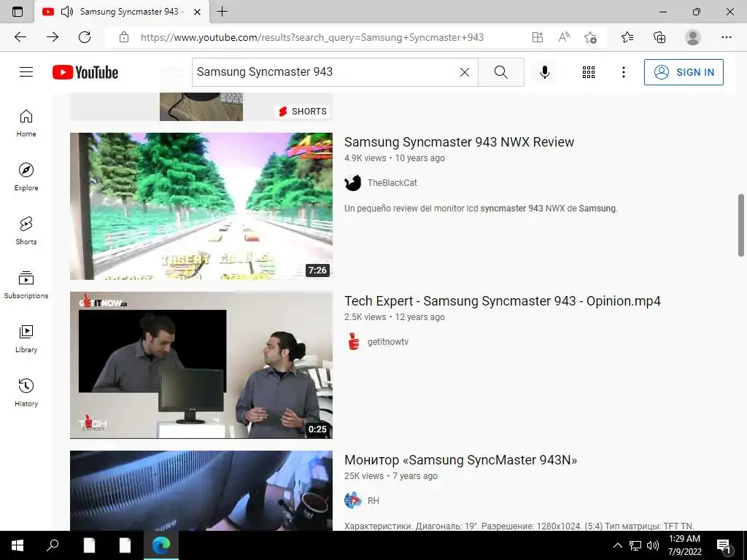
Task: Open YouTube settings three-dot menu
Action: (623, 72)
